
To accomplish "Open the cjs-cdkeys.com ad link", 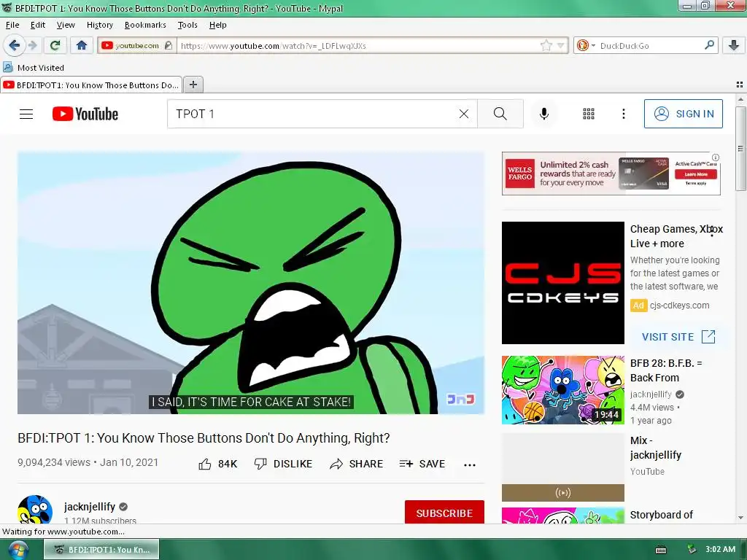I will 679,306.
